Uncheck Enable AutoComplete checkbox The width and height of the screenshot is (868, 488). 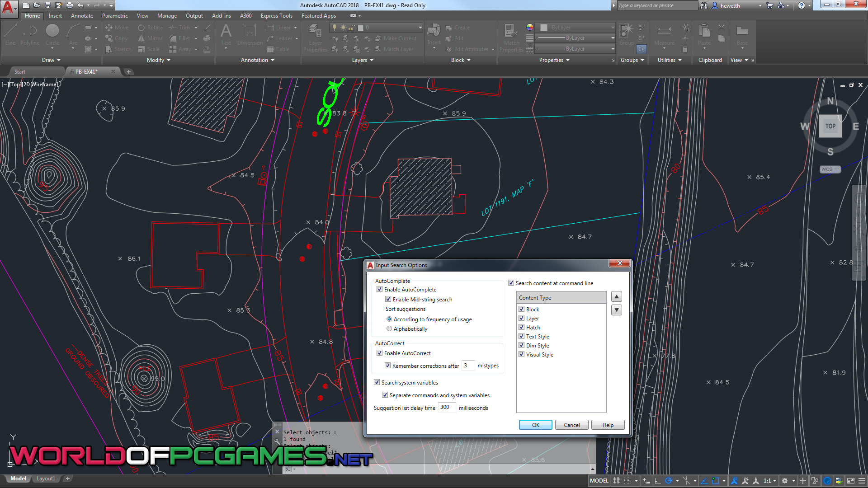(380, 289)
